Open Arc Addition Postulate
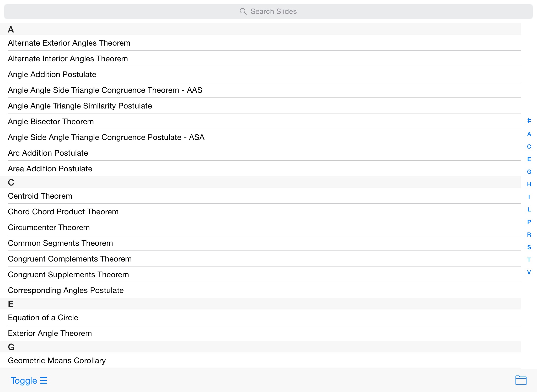537x392 pixels. (48, 153)
